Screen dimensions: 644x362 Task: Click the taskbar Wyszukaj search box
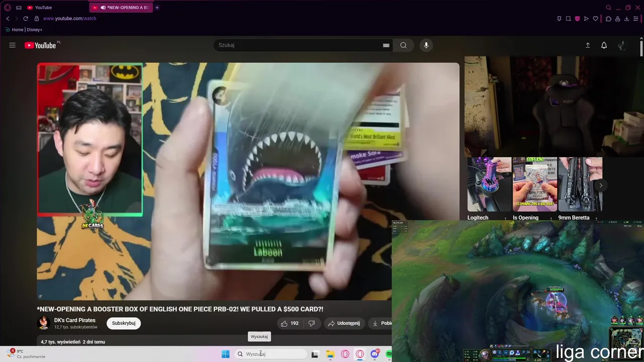271,354
